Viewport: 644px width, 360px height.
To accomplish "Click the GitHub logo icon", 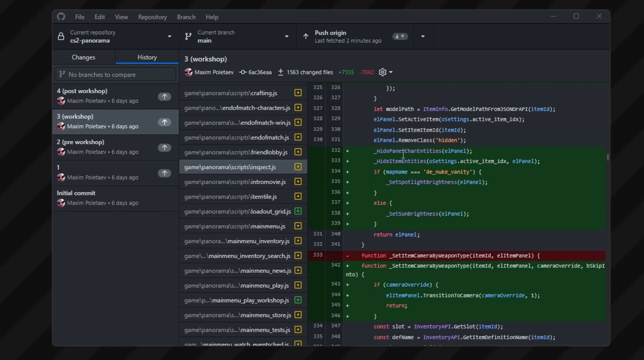I will pyautogui.click(x=61, y=17).
